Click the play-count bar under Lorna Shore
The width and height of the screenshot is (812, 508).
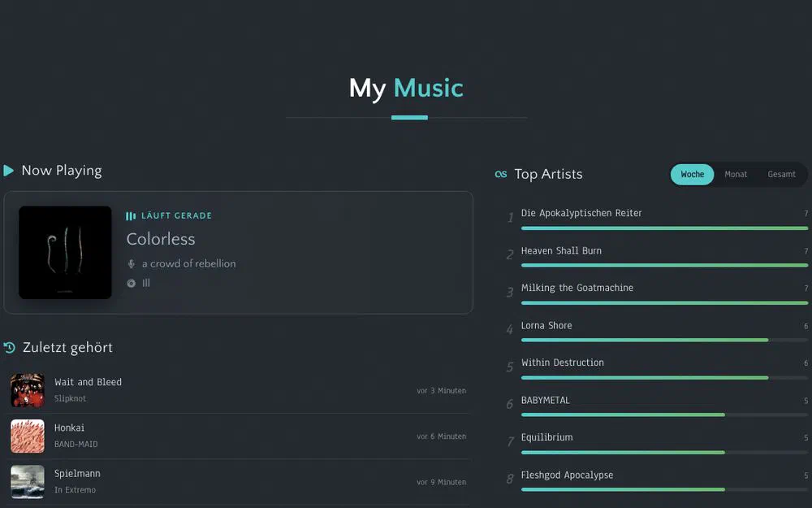(x=664, y=340)
